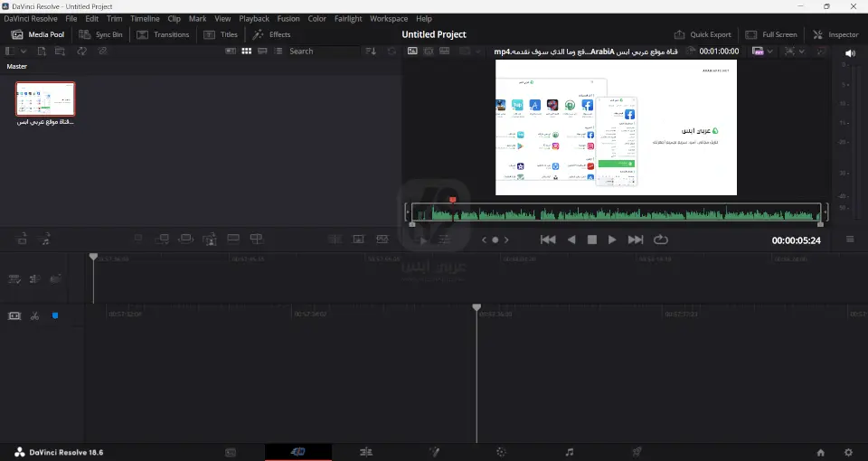Click the speaker volume icon
Screen dimensions: 868x461
(850, 53)
